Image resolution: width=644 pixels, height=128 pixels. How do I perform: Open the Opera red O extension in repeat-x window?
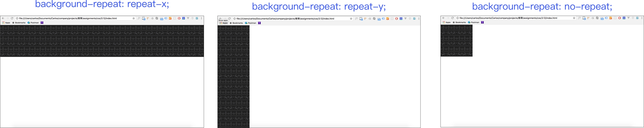click(x=179, y=18)
